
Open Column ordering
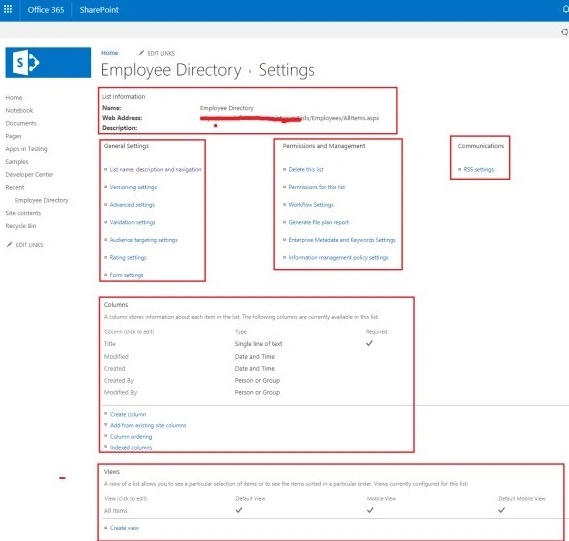131,437
